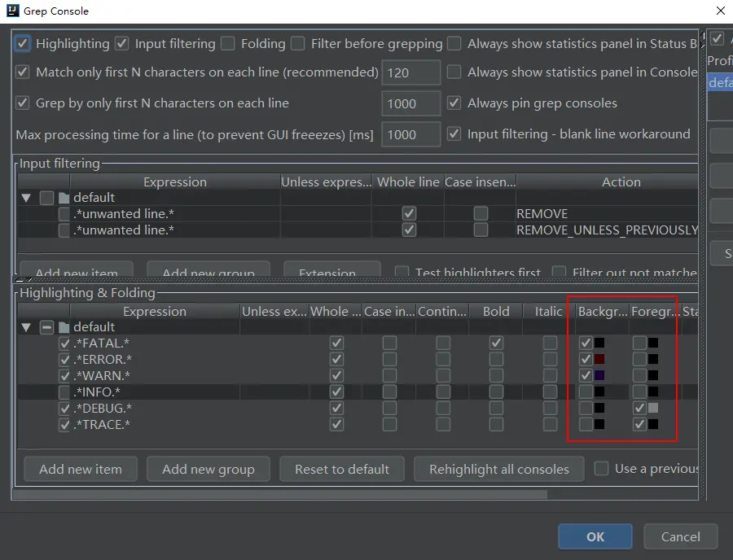
Task: Toggle Whole line checkbox for WARN row
Action: point(336,375)
